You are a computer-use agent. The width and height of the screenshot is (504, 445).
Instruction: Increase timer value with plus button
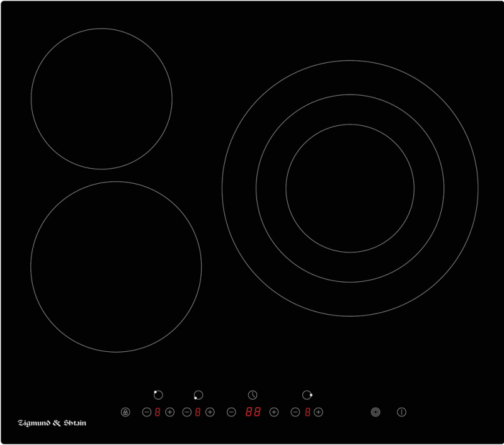pos(273,412)
